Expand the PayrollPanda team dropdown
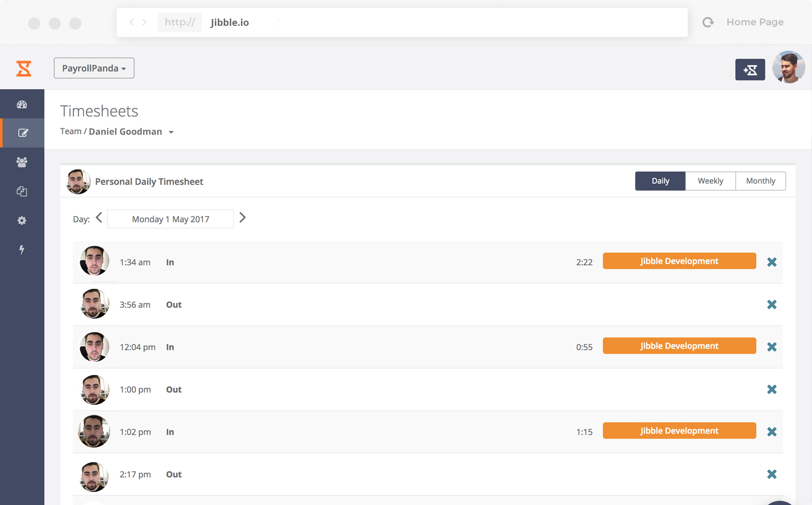The height and width of the screenshot is (505, 812). pyautogui.click(x=94, y=68)
